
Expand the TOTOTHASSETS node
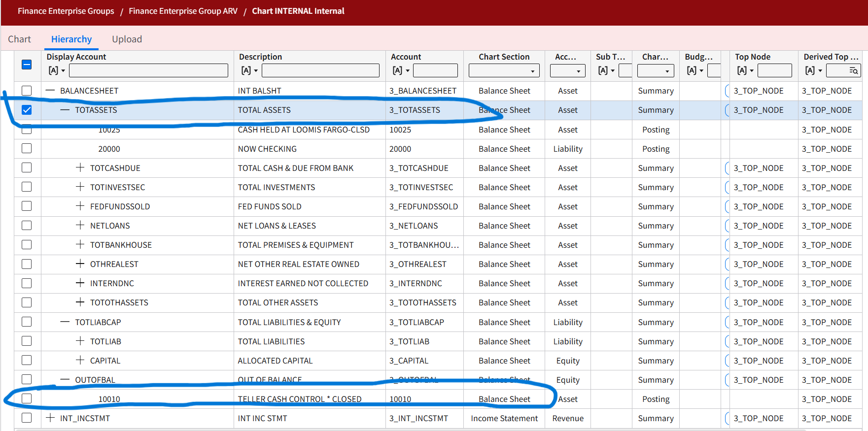tap(80, 302)
